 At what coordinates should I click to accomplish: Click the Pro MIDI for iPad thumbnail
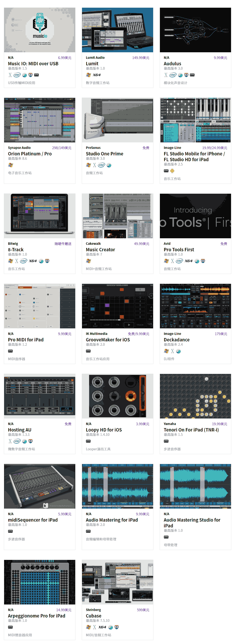pos(40,306)
